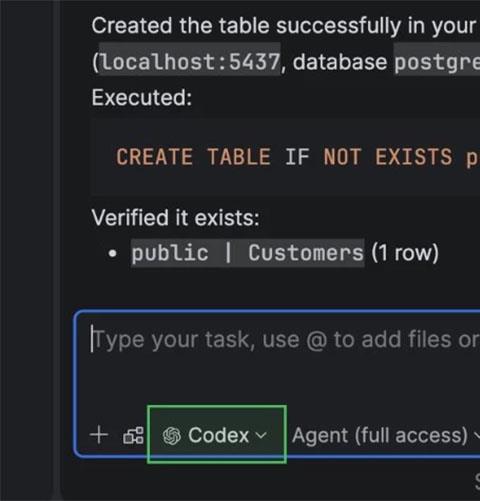This screenshot has width=480, height=501.
Task: Click the OpenAI logo in Codex selector
Action: (172, 436)
